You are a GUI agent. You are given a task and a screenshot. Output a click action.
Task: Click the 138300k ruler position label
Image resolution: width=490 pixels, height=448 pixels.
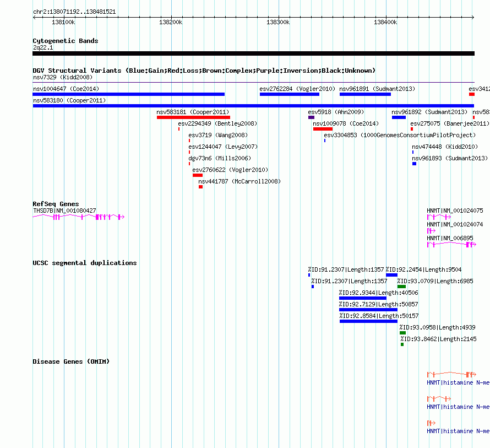point(278,22)
